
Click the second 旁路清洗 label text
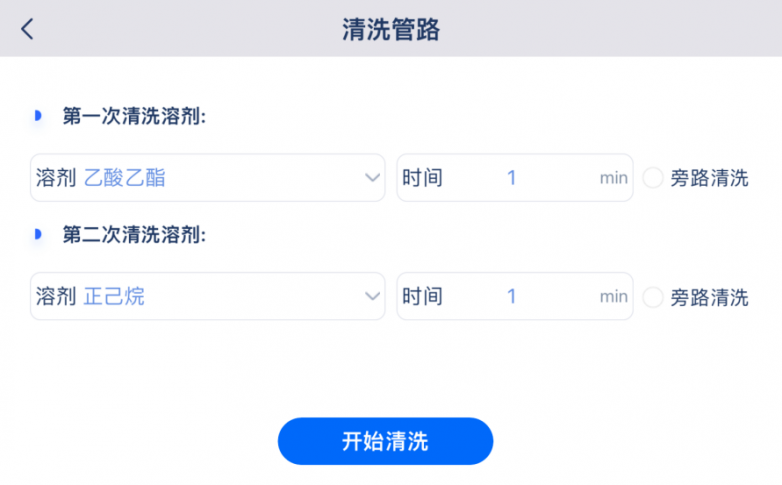click(709, 297)
